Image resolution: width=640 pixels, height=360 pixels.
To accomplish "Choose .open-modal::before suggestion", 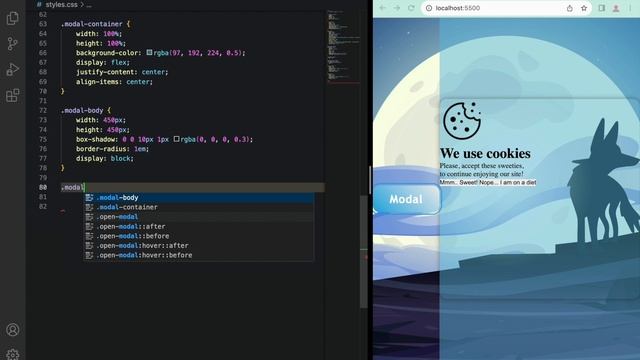I will point(199,236).
